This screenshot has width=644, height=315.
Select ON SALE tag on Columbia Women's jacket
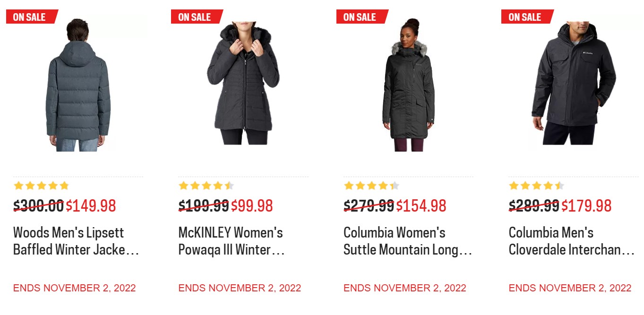coord(360,17)
